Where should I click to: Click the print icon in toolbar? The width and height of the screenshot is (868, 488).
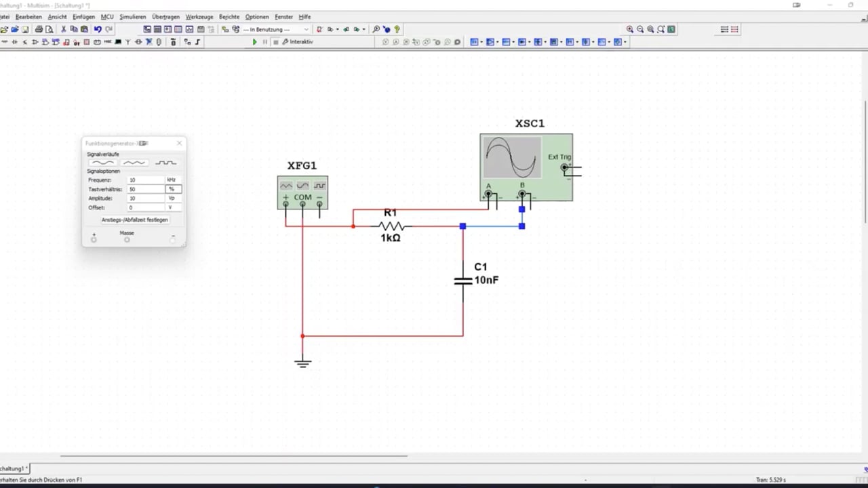coord(39,29)
